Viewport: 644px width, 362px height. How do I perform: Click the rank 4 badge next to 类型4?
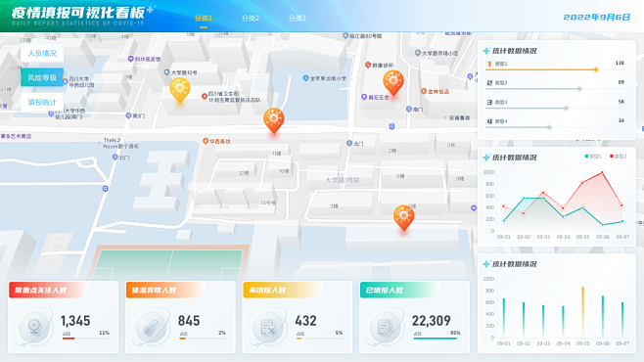489,121
